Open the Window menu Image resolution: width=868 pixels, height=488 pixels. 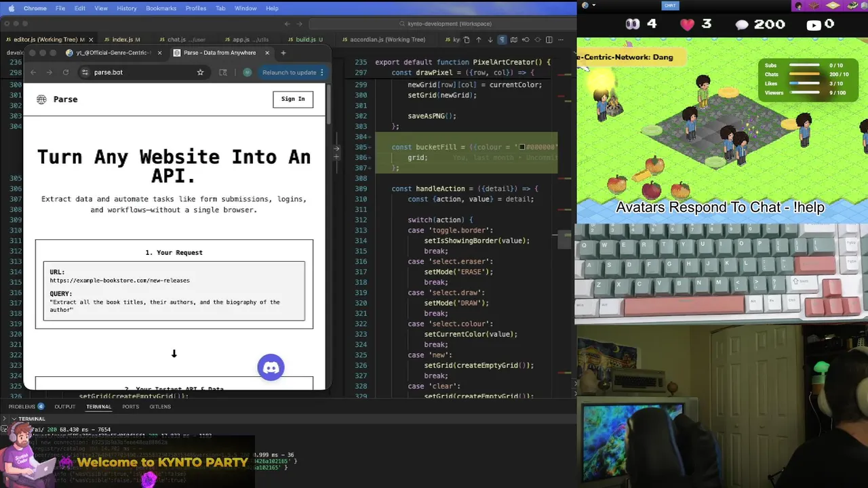point(245,8)
